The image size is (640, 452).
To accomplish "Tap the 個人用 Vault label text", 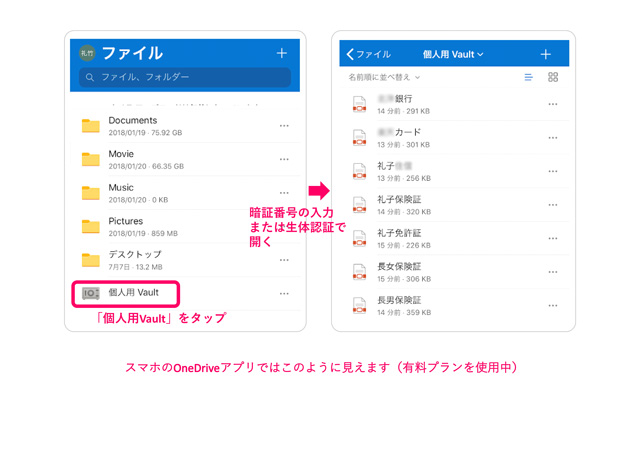I will pyautogui.click(x=133, y=292).
